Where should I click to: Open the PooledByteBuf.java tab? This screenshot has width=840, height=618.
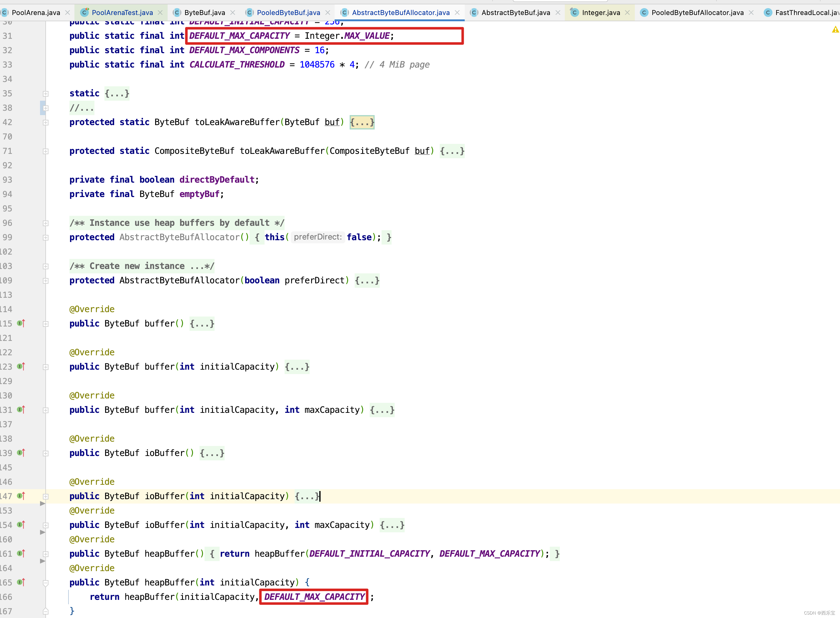(288, 12)
